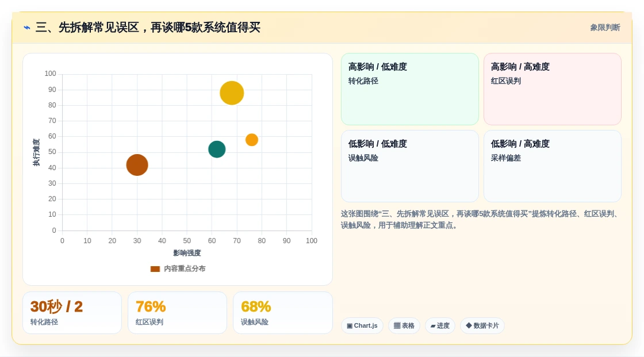Open the 高影响 / 低难度 quadrant card

coord(410,89)
